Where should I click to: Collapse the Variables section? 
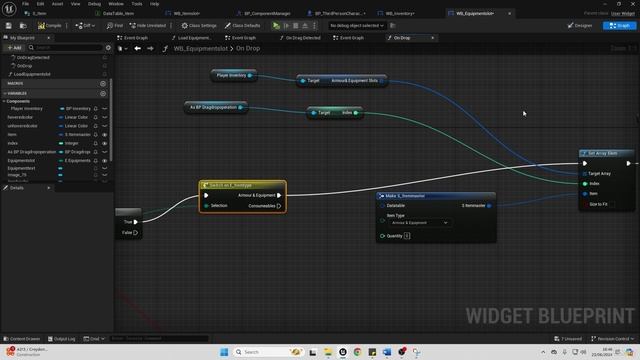[4, 93]
